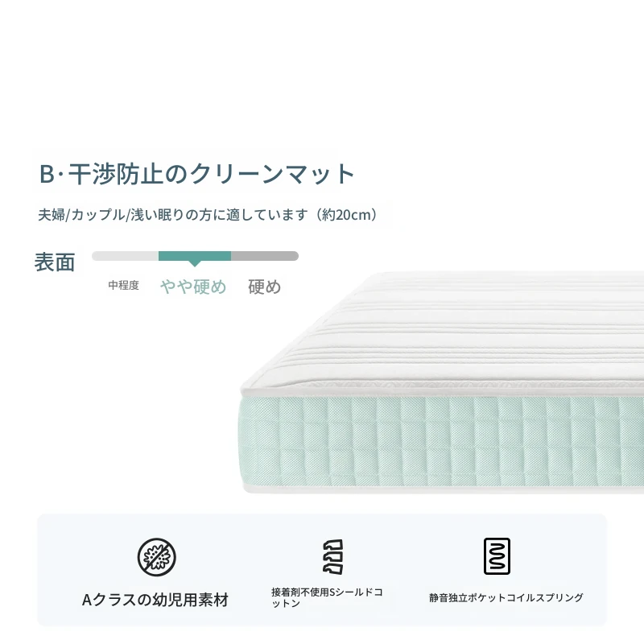Click the light gray left firmness segment
The image size is (644, 644).
pyautogui.click(x=126, y=256)
